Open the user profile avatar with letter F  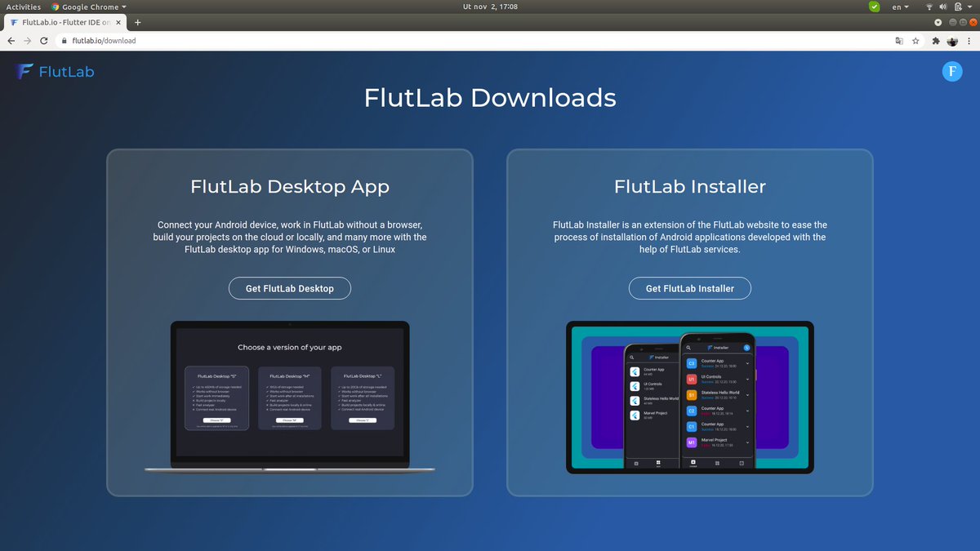[952, 72]
